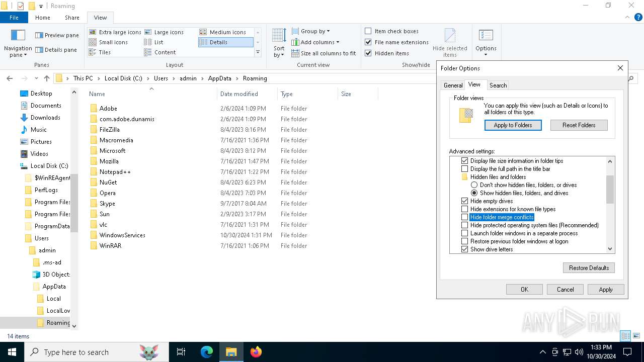
Task: Toggle the Preview pane
Action: coord(57,35)
